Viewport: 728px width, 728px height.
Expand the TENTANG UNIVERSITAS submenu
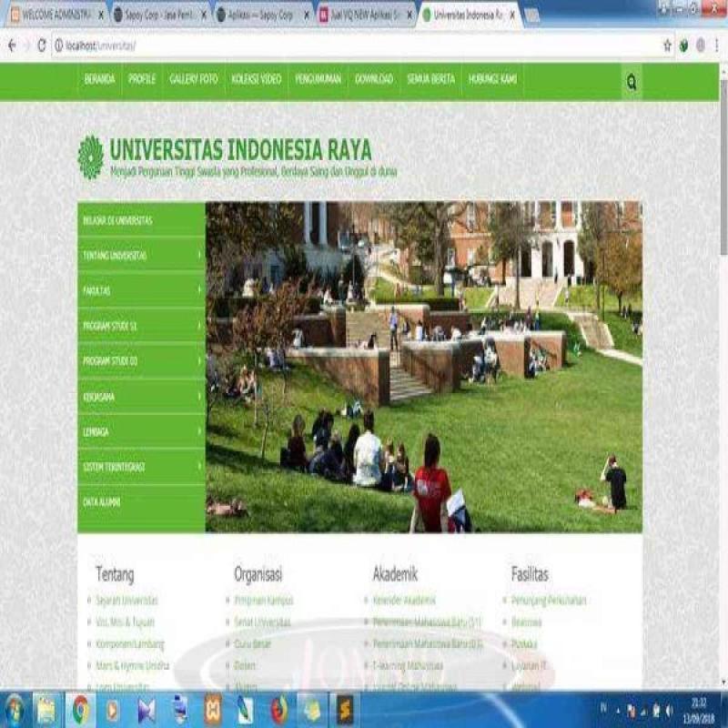pos(136,256)
